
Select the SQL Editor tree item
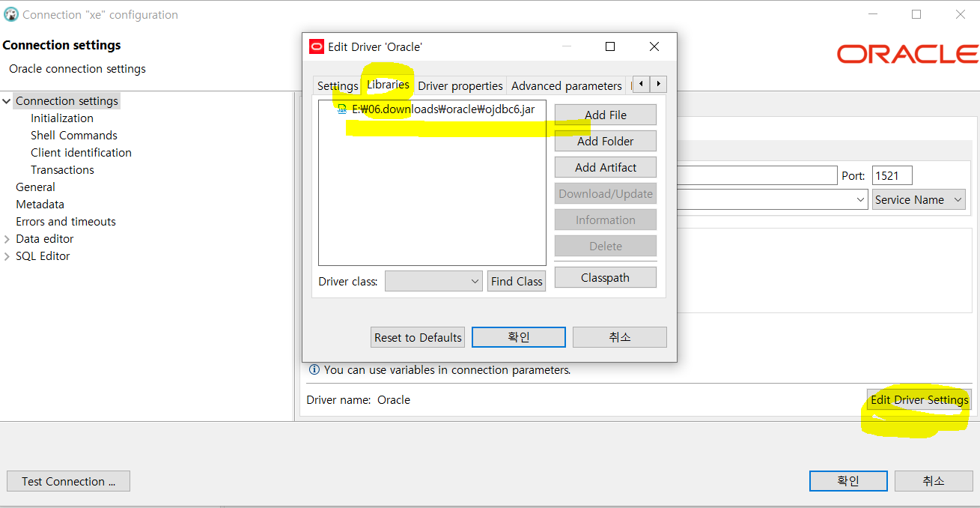pos(43,255)
